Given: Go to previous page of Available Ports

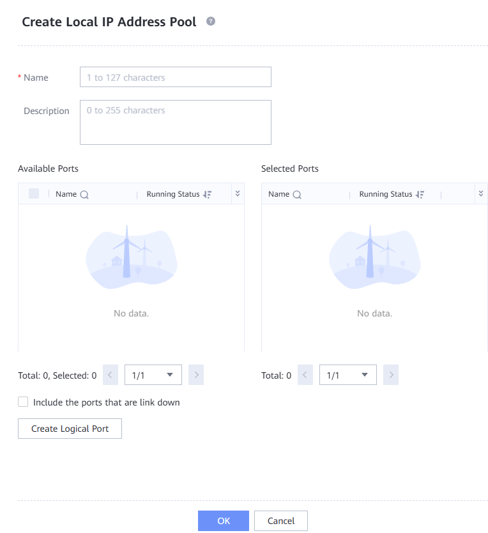Looking at the screenshot, I should point(110,375).
